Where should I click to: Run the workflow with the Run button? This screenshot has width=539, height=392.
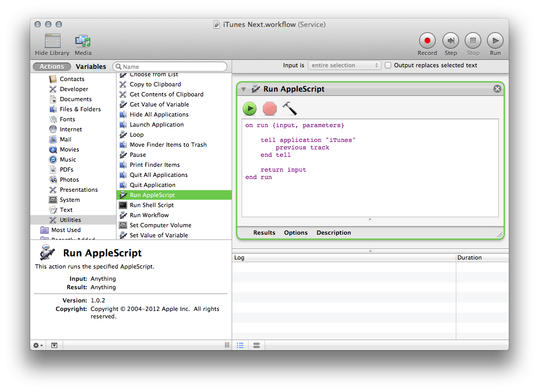click(495, 41)
